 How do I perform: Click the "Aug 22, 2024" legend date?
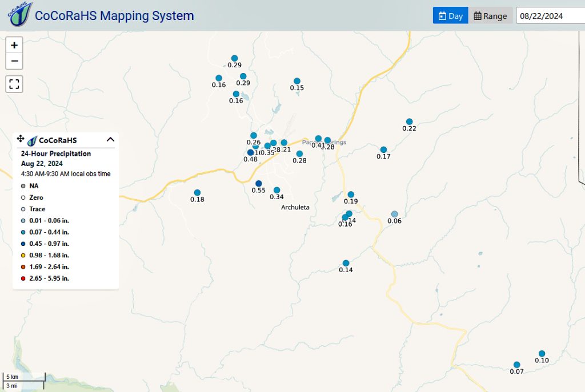coord(42,164)
